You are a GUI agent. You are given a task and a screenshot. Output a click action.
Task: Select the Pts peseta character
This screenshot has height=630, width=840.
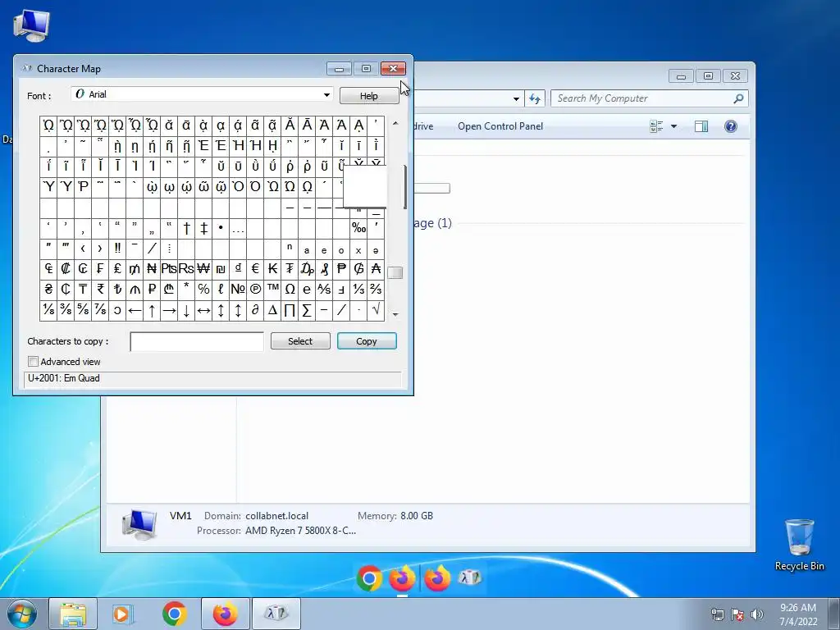pos(169,268)
